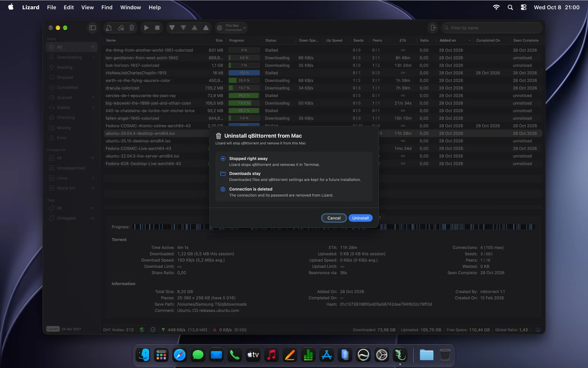Click the monitor icon at status bar end
The image size is (588, 368).
(538, 330)
